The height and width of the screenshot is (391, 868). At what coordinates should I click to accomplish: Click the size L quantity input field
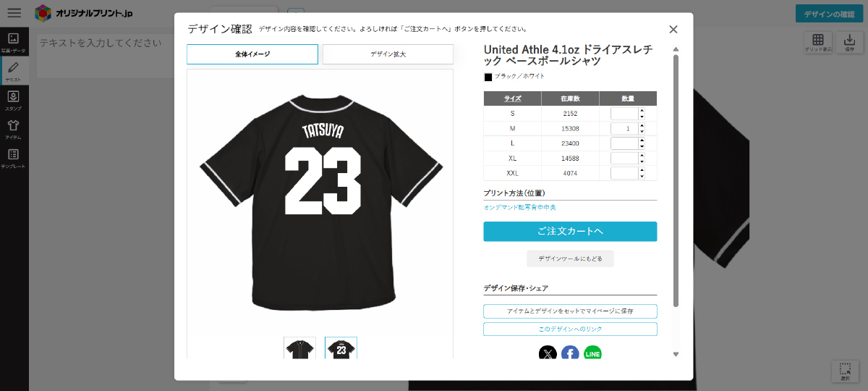(624, 143)
